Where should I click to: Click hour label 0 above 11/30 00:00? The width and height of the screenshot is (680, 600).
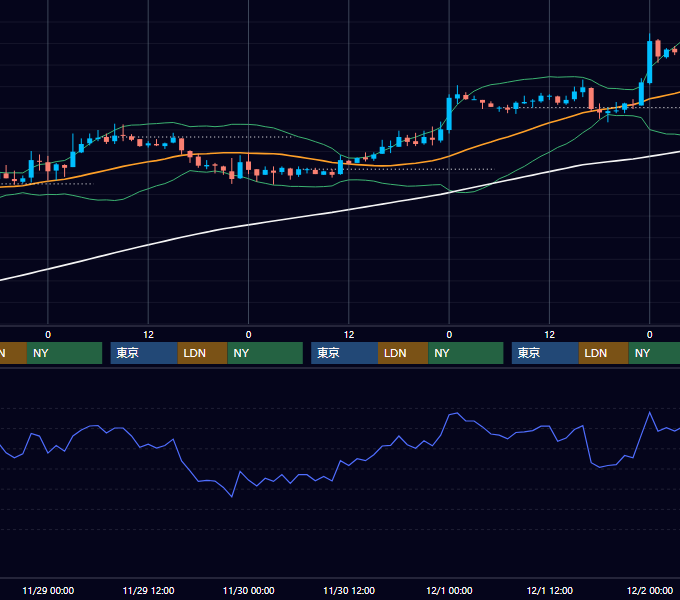tap(248, 335)
